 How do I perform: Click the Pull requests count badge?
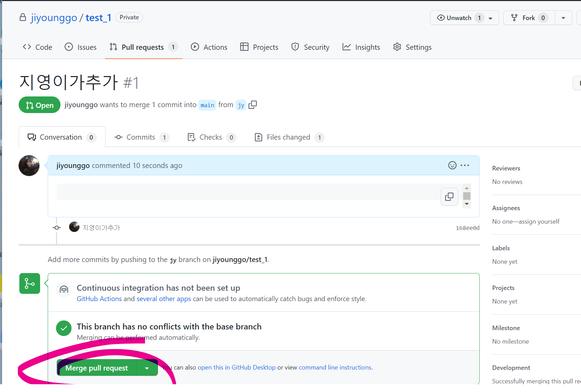(173, 47)
